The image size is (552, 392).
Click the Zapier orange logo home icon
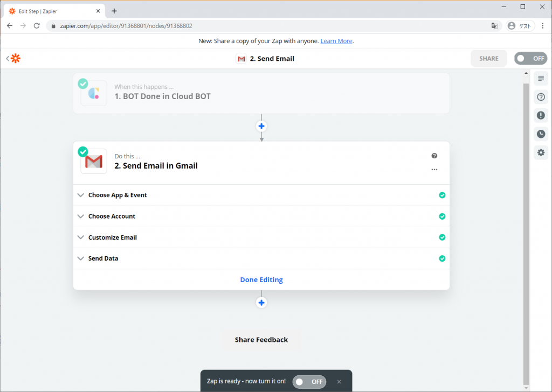point(16,58)
